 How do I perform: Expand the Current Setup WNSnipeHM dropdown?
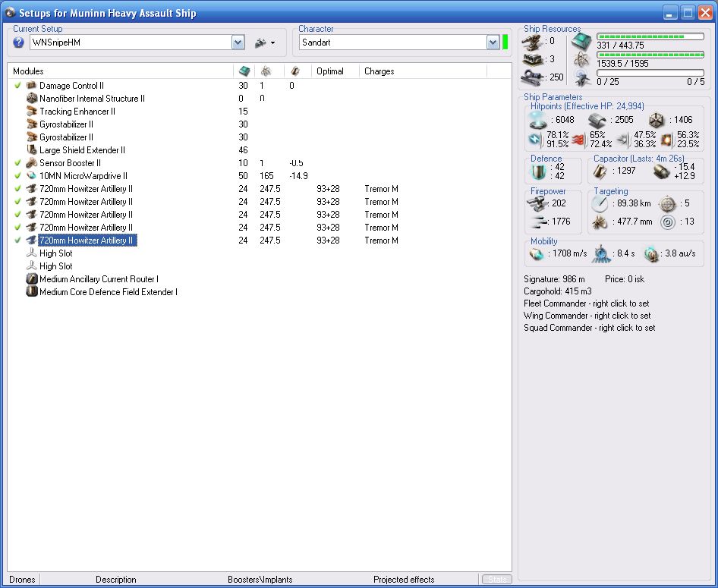pyautogui.click(x=238, y=42)
